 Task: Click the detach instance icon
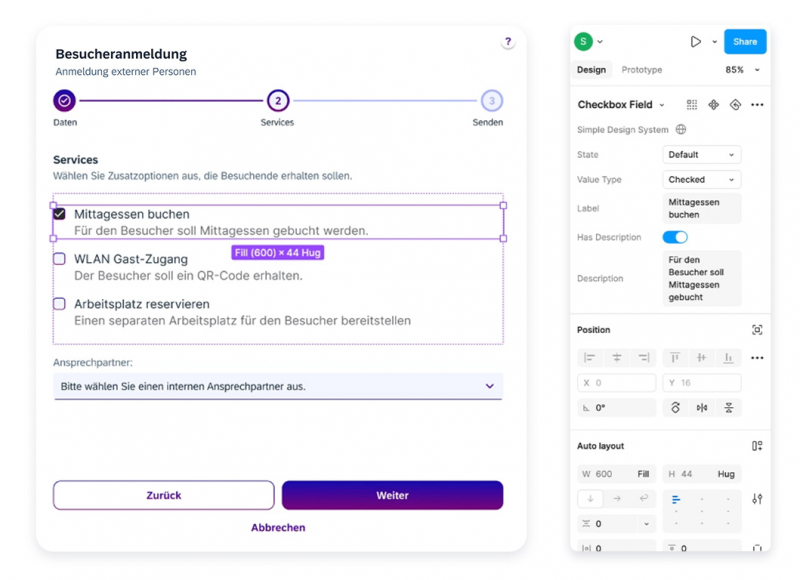pyautogui.click(x=735, y=105)
